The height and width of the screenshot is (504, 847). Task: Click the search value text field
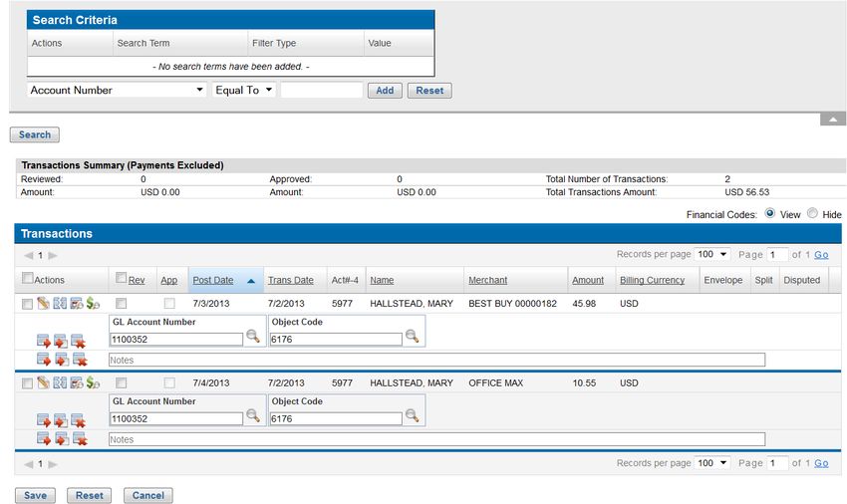(322, 91)
